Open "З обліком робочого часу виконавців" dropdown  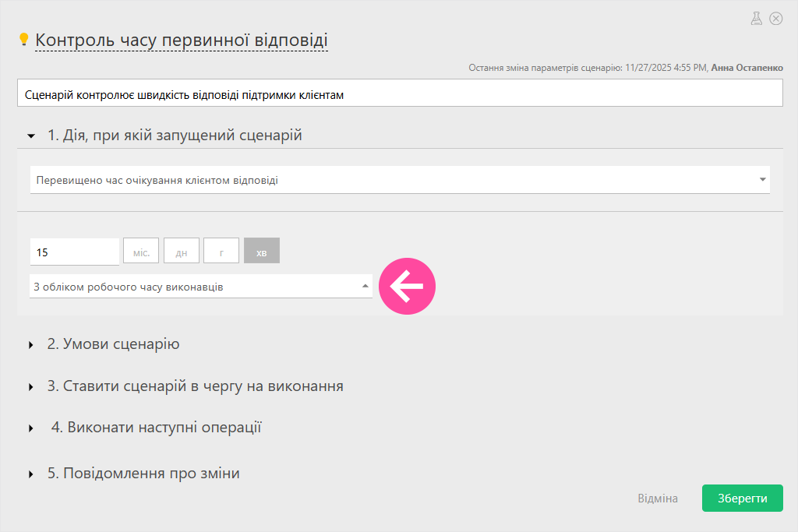point(201,287)
